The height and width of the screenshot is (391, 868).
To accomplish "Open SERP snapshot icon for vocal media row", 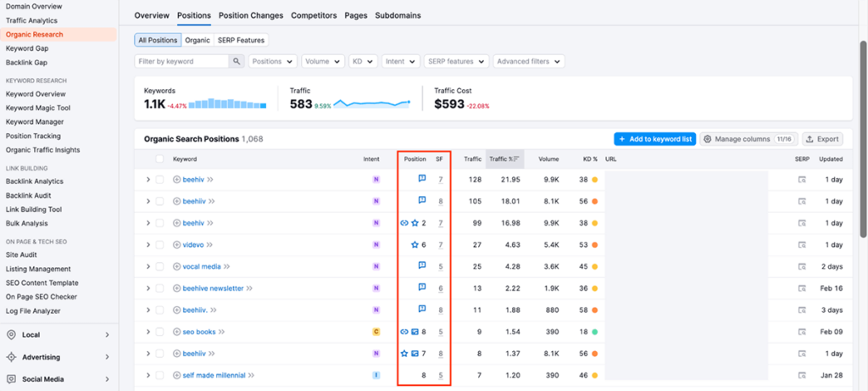I will [802, 266].
